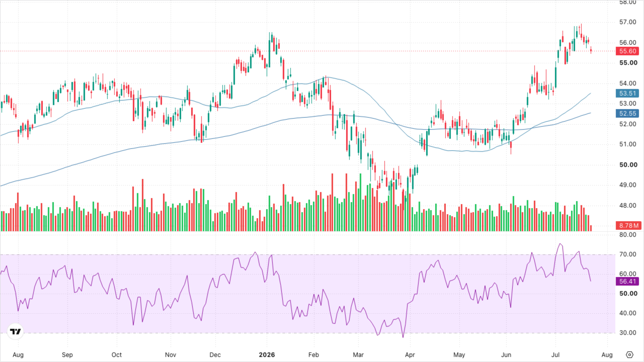The image size is (644, 362).
Task: Click the Jul label on time axis
Action: 555,355
